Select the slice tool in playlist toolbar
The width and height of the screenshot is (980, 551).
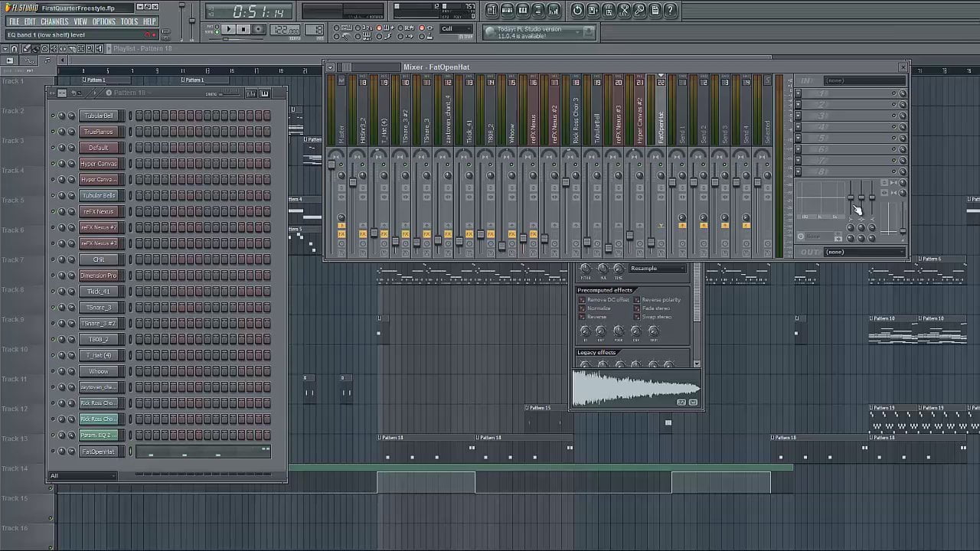pyautogui.click(x=72, y=49)
